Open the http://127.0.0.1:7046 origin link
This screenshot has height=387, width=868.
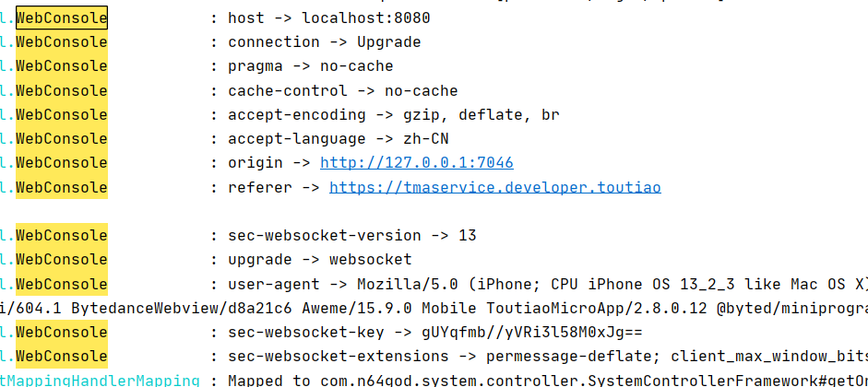[416, 163]
